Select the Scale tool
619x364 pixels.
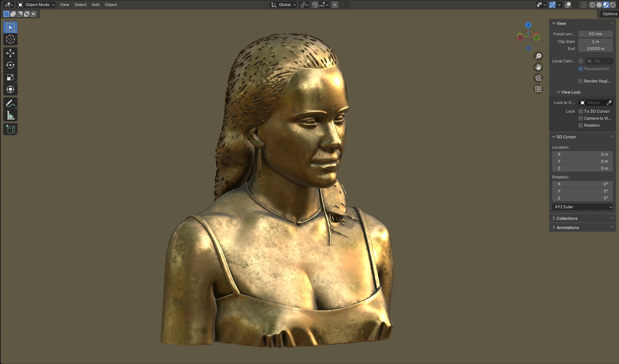10,77
